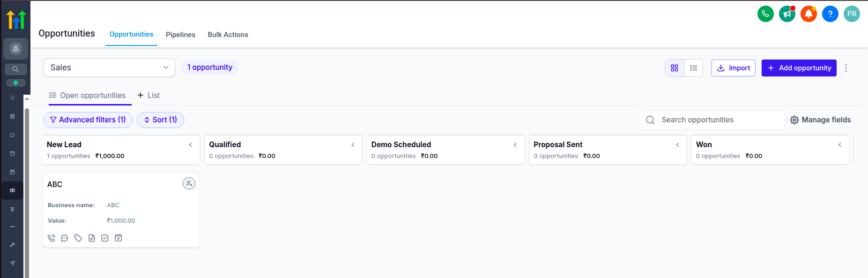Screen dimensions: 868x278
Task: Switch to board grid view
Action: point(675,68)
